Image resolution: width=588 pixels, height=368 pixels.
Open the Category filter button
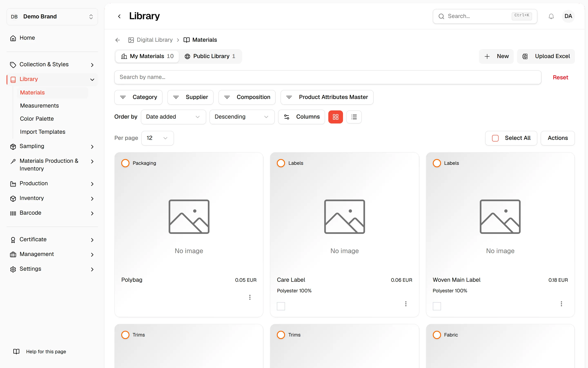coord(138,97)
